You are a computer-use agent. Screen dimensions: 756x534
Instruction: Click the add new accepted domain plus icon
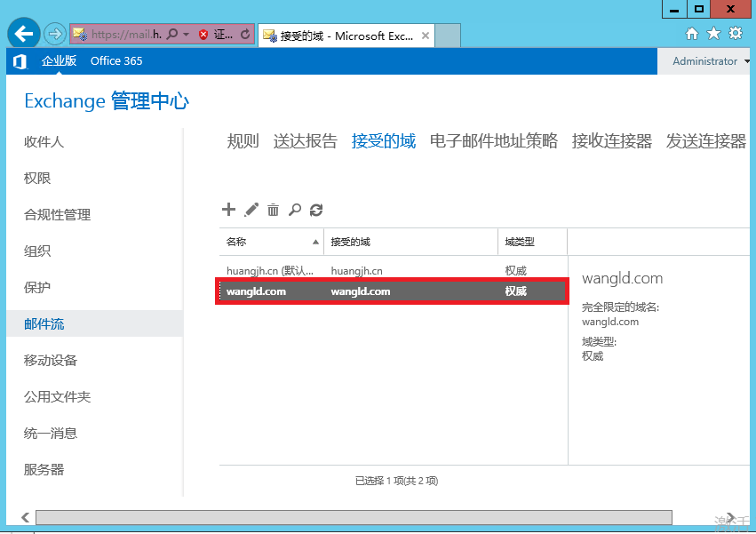(x=228, y=210)
